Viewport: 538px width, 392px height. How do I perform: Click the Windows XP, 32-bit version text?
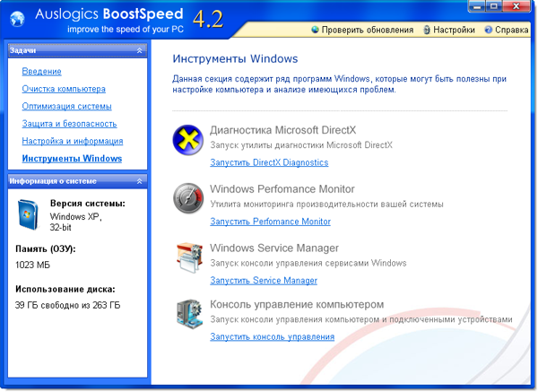(76, 222)
